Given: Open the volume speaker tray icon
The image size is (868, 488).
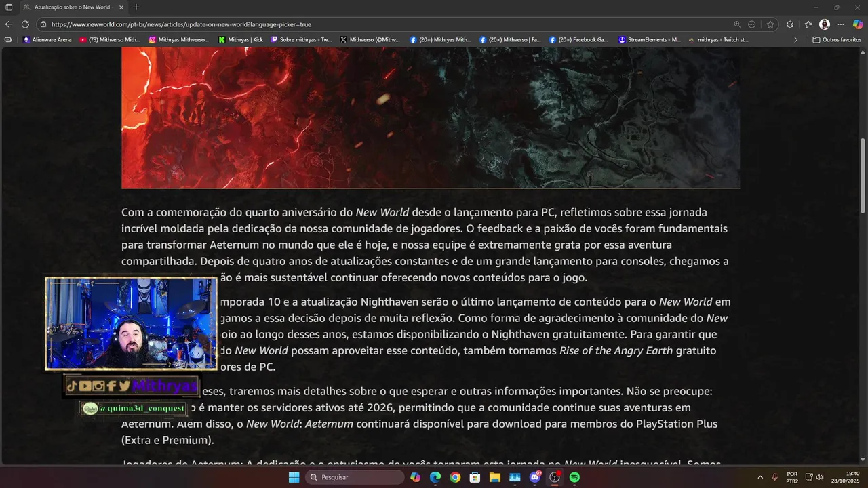Looking at the screenshot, I should (819, 477).
